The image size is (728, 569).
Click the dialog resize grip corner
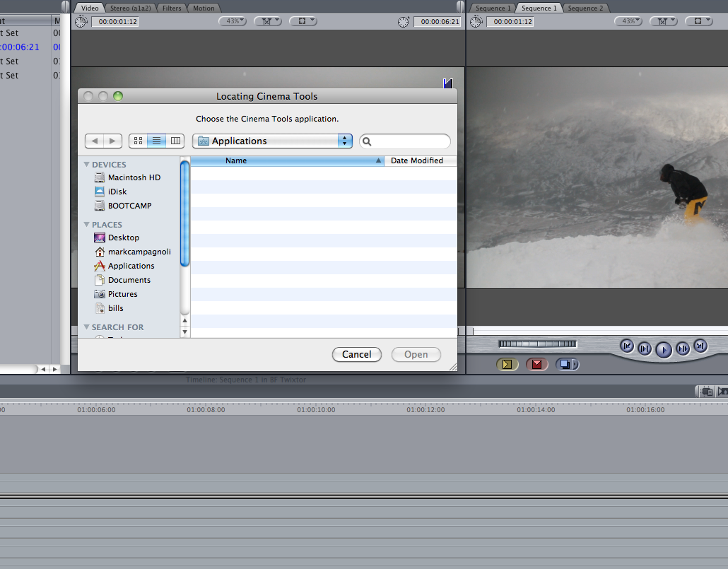pyautogui.click(x=452, y=366)
